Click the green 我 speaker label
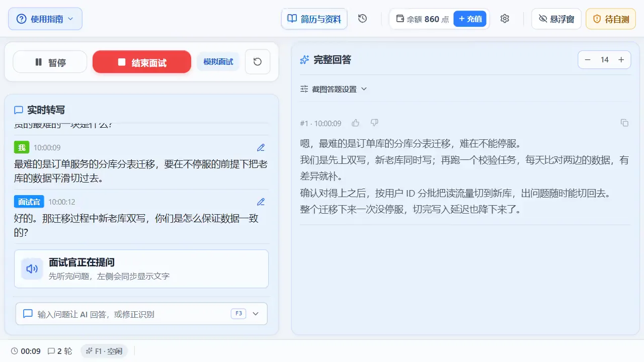This screenshot has width=644, height=362. pyautogui.click(x=22, y=148)
